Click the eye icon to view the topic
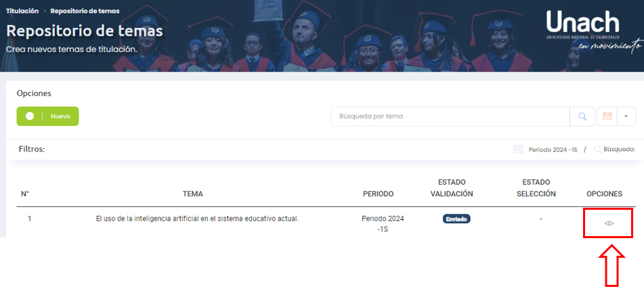644x295 pixels. (608, 223)
